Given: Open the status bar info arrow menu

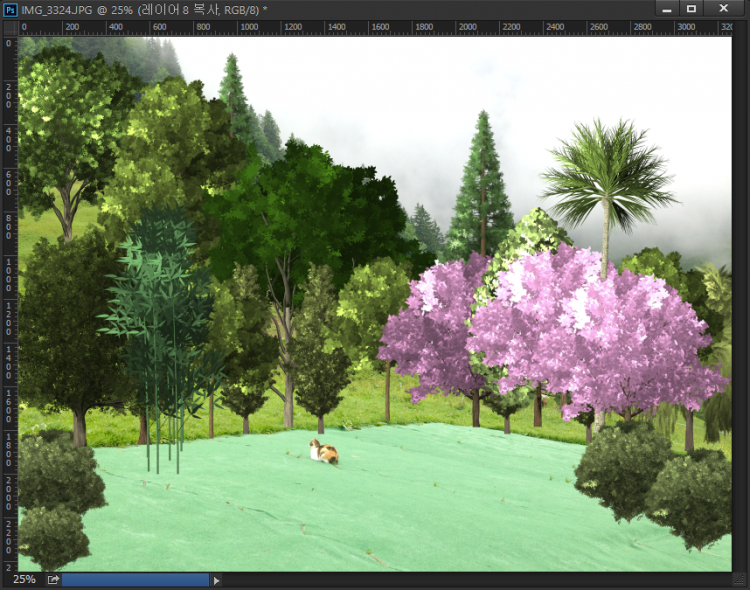Looking at the screenshot, I should pos(217,579).
